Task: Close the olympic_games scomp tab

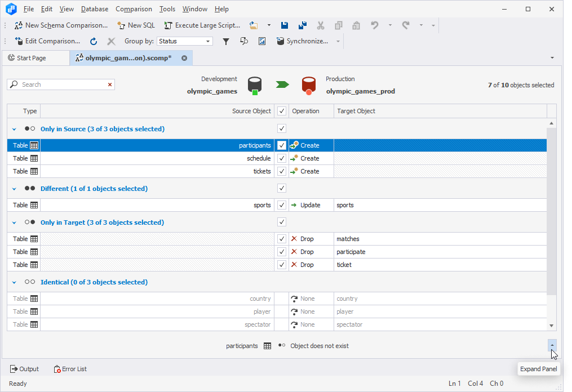Action: tap(184, 58)
